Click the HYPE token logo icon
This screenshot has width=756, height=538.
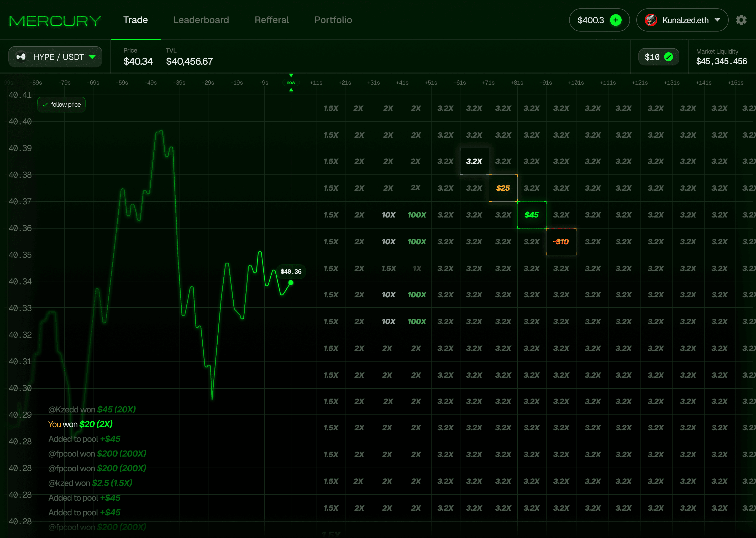pyautogui.click(x=21, y=57)
